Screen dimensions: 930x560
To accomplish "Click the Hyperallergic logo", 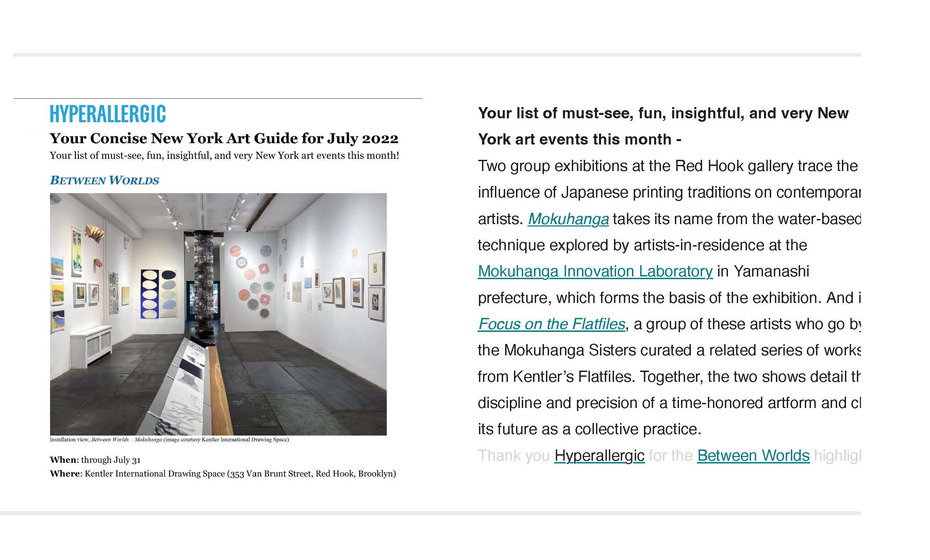I will point(107,114).
